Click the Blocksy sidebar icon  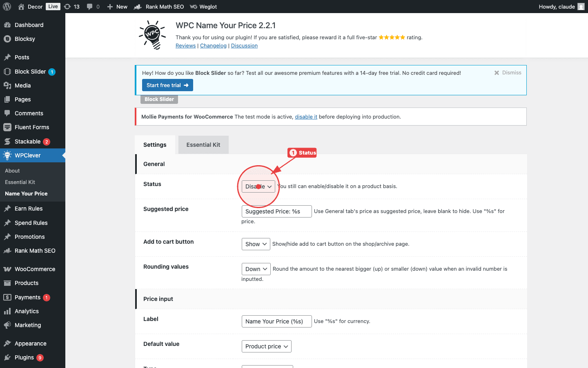[7, 39]
